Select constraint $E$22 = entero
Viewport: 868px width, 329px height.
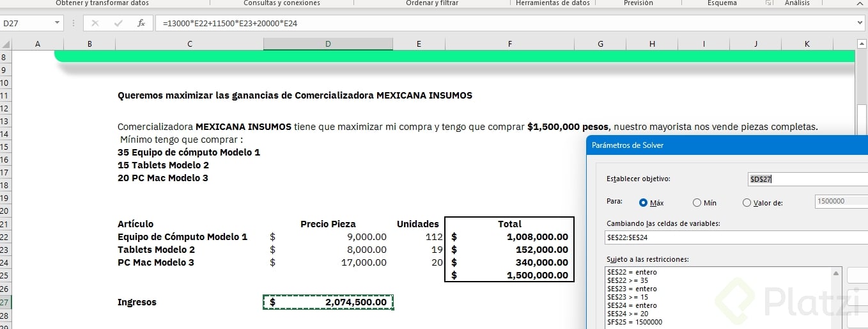(632, 272)
